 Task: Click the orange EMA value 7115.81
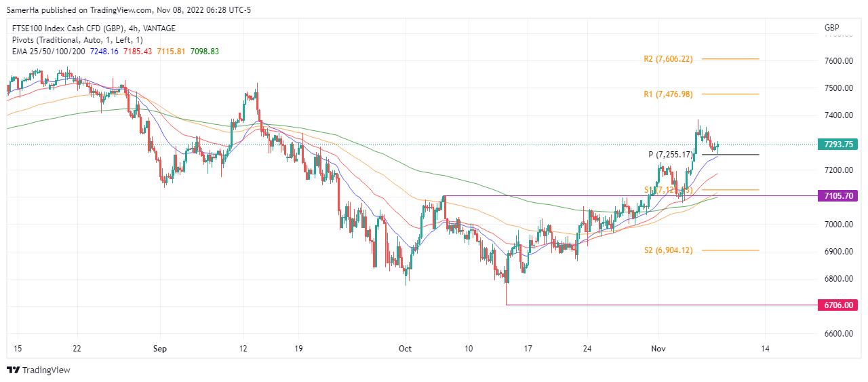click(171, 52)
